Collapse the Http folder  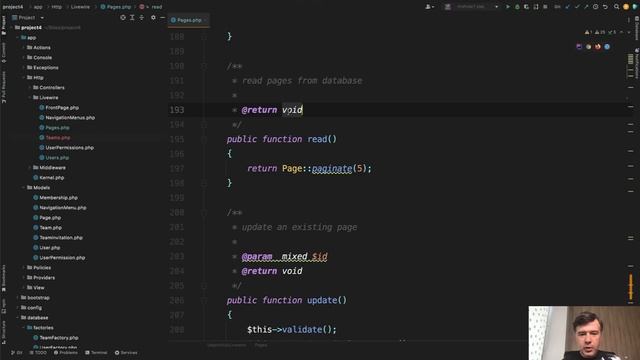click(x=24, y=78)
